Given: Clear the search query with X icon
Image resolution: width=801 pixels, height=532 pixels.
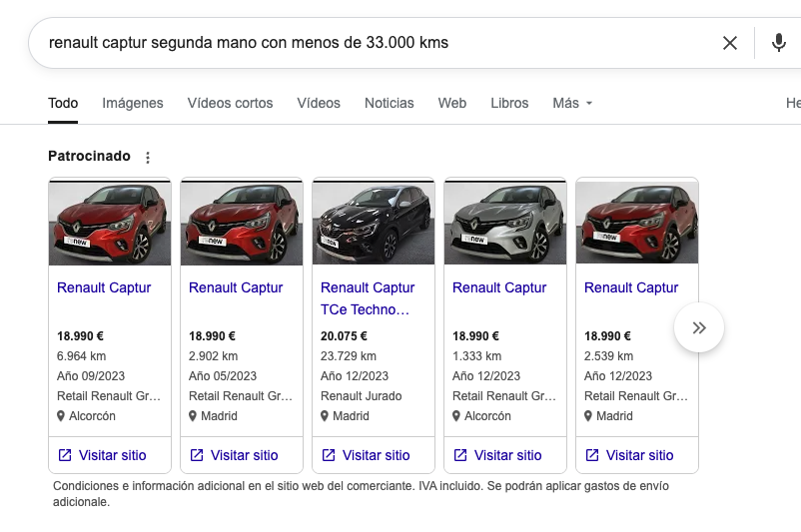Looking at the screenshot, I should click(730, 43).
